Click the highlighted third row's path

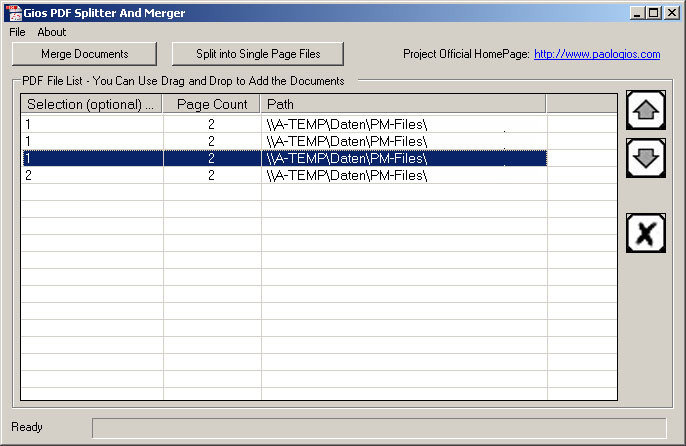tap(404, 158)
